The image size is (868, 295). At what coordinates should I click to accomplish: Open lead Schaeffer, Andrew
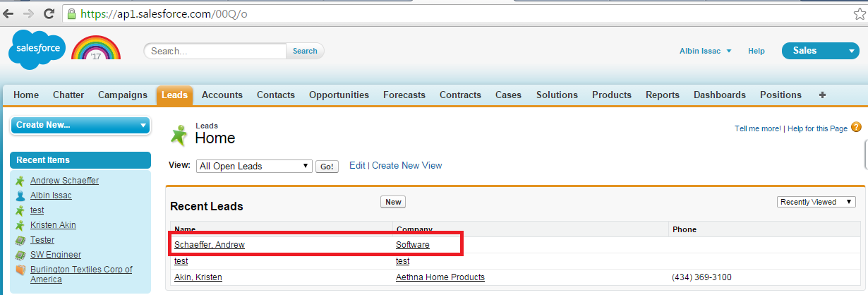coord(210,244)
